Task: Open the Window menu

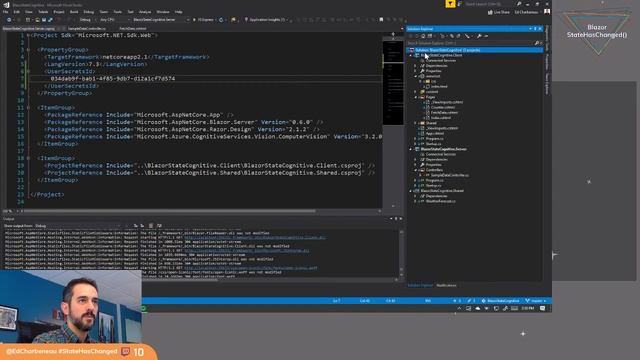Action: (162, 12)
